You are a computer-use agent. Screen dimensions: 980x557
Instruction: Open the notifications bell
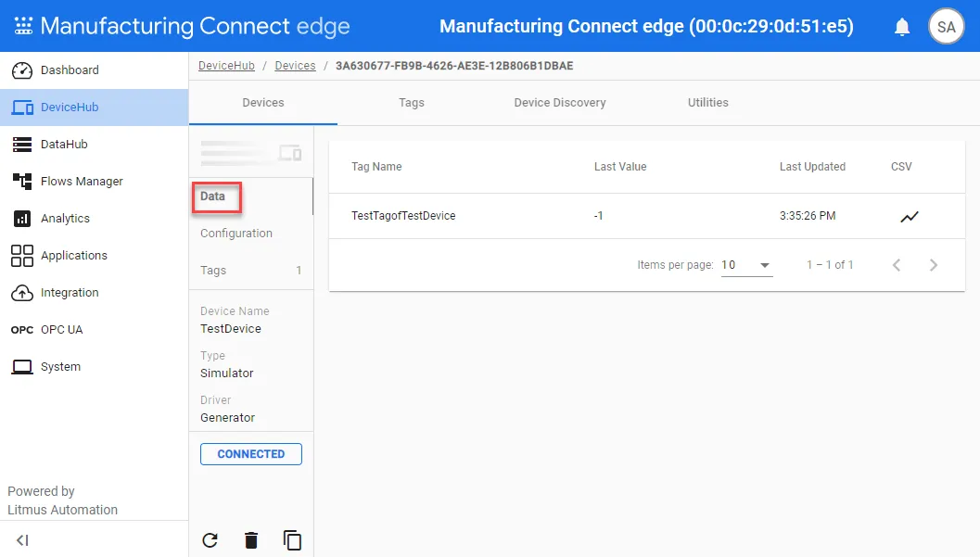[x=902, y=26]
